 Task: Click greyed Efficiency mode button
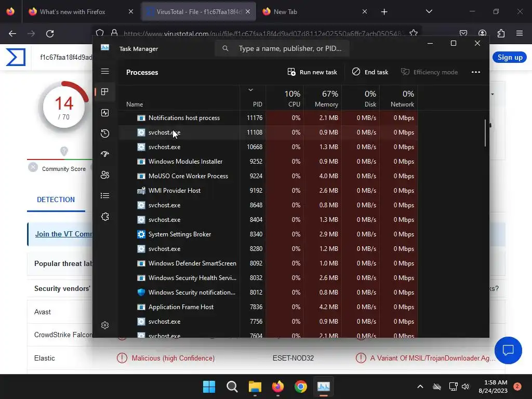click(429, 72)
